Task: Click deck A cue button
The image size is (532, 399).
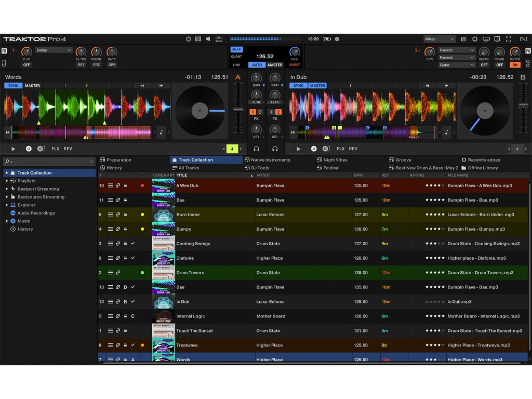Action: pos(29,149)
